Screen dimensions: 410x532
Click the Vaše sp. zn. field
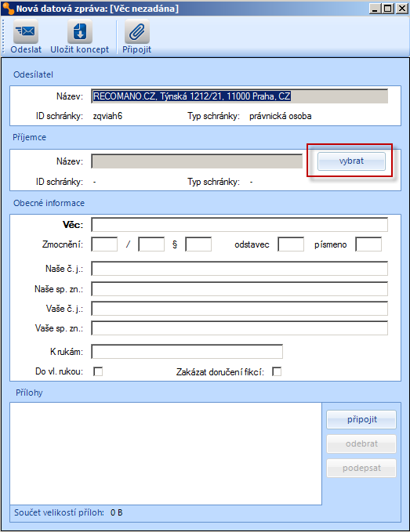(240, 328)
